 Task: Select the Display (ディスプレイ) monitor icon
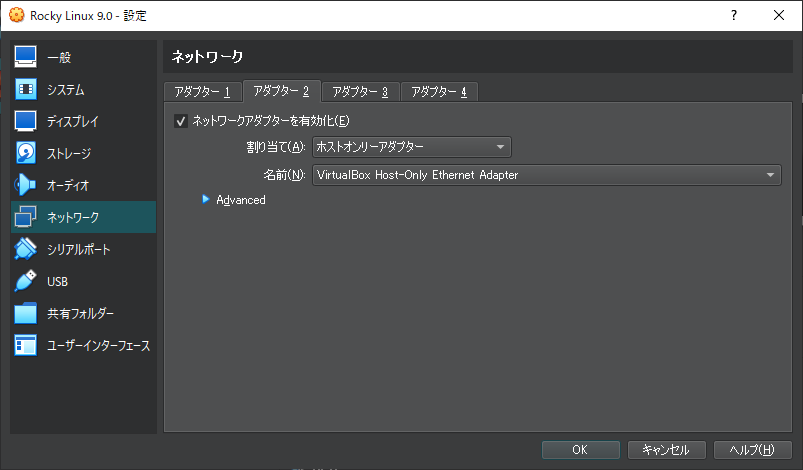pyautogui.click(x=25, y=121)
